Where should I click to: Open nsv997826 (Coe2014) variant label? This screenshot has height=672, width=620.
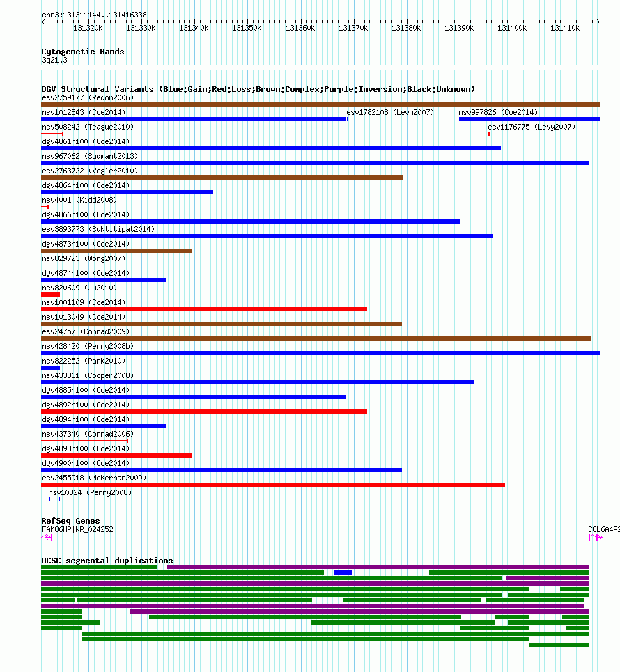point(498,112)
